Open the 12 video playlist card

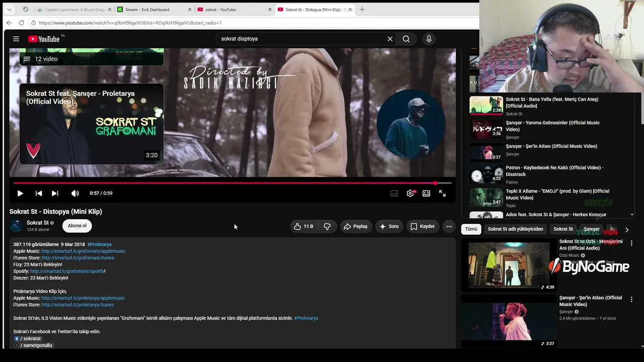(92, 57)
